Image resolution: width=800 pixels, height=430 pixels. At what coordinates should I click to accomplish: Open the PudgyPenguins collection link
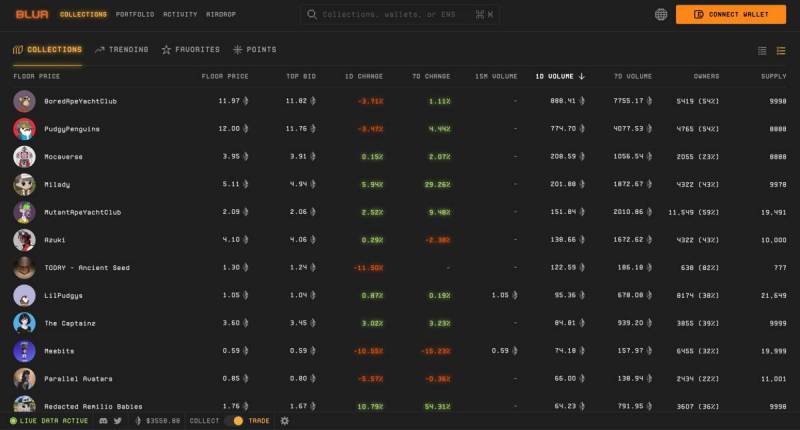tap(71, 129)
